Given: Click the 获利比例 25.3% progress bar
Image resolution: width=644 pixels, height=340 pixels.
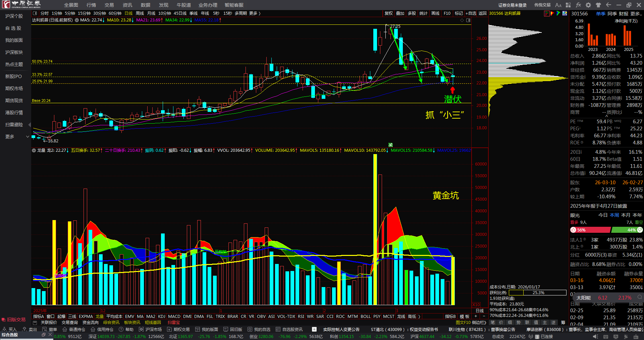Looking at the screenshot, I should coord(538,293).
